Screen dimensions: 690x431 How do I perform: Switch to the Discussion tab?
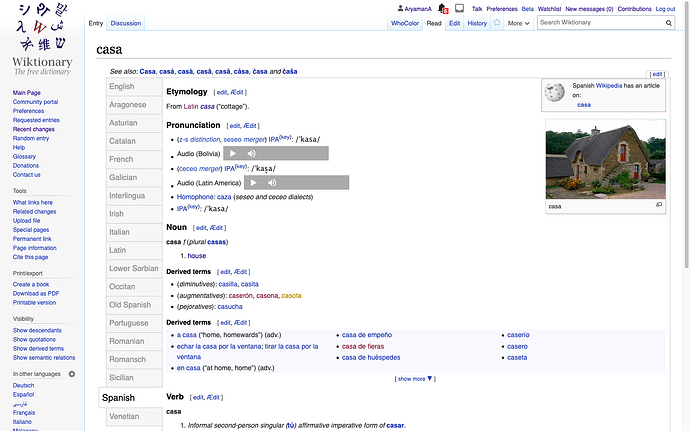[126, 23]
